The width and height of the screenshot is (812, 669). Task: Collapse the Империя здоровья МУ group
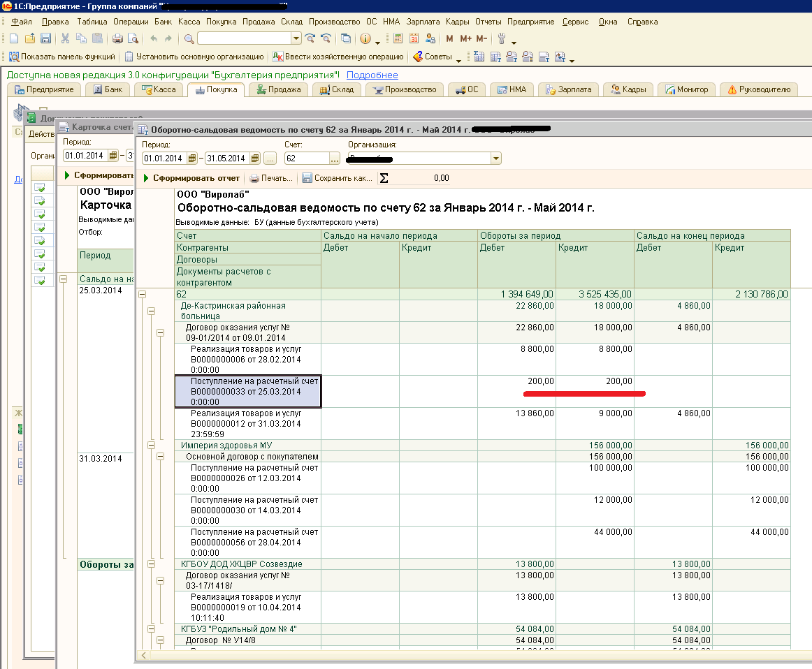tap(151, 445)
